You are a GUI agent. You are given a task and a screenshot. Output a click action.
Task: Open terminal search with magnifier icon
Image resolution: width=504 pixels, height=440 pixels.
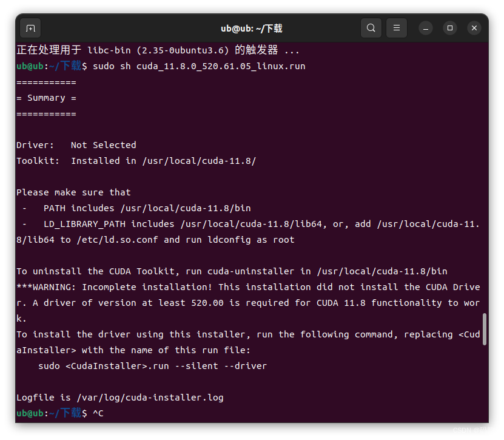pyautogui.click(x=371, y=28)
